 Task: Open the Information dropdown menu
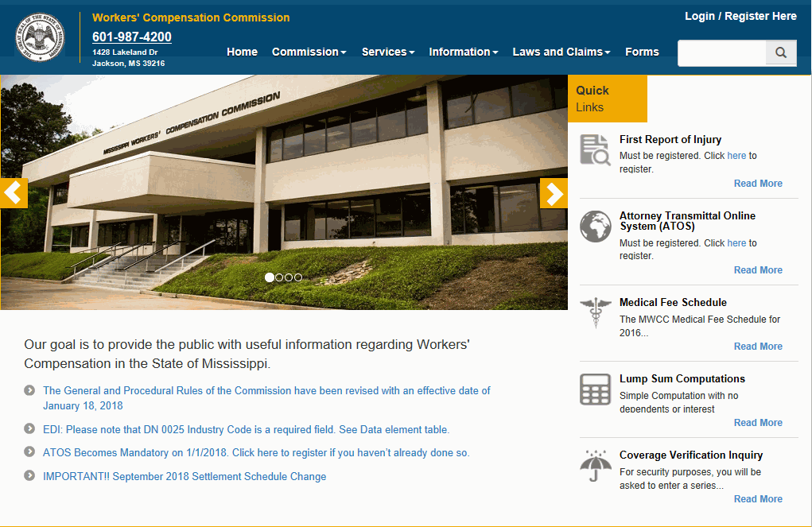pyautogui.click(x=464, y=52)
